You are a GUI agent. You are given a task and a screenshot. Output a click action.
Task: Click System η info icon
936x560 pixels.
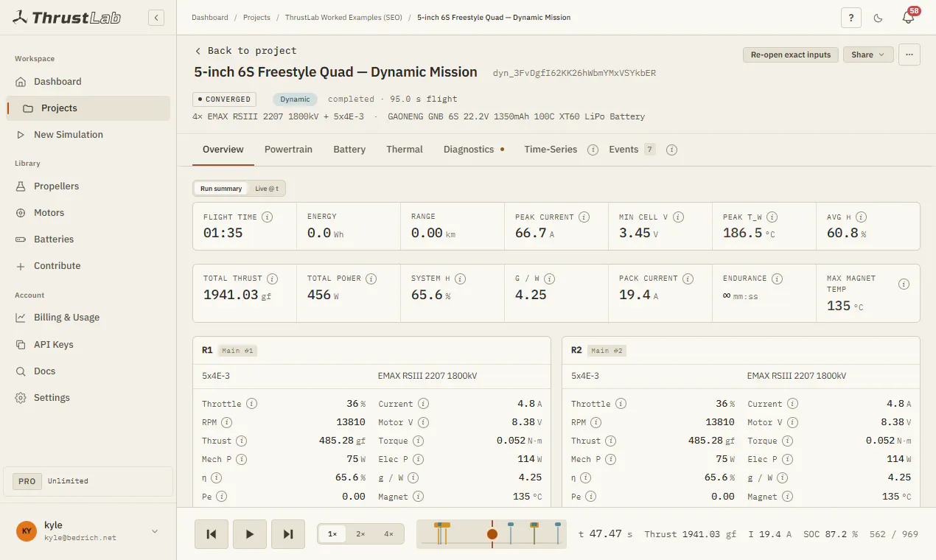[x=460, y=279]
